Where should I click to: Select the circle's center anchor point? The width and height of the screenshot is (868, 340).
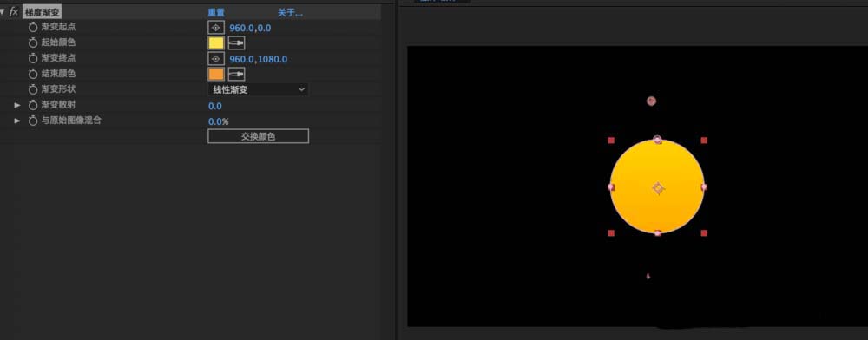point(658,188)
